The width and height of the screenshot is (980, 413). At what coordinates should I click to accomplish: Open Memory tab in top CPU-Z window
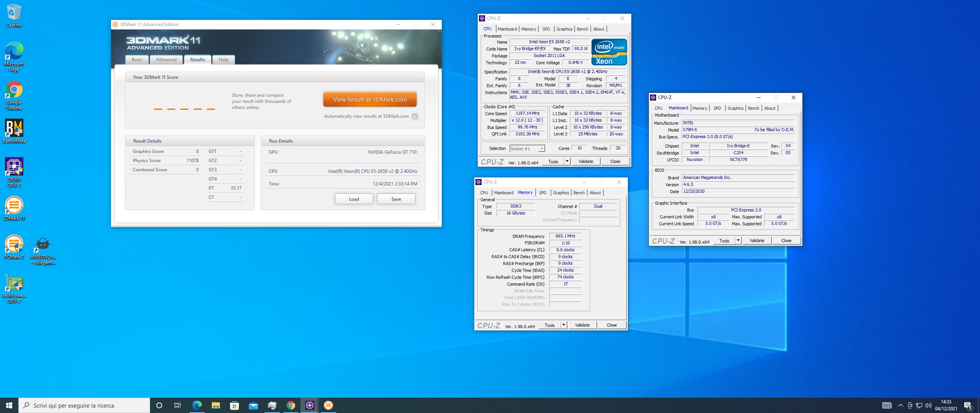pyautogui.click(x=529, y=29)
